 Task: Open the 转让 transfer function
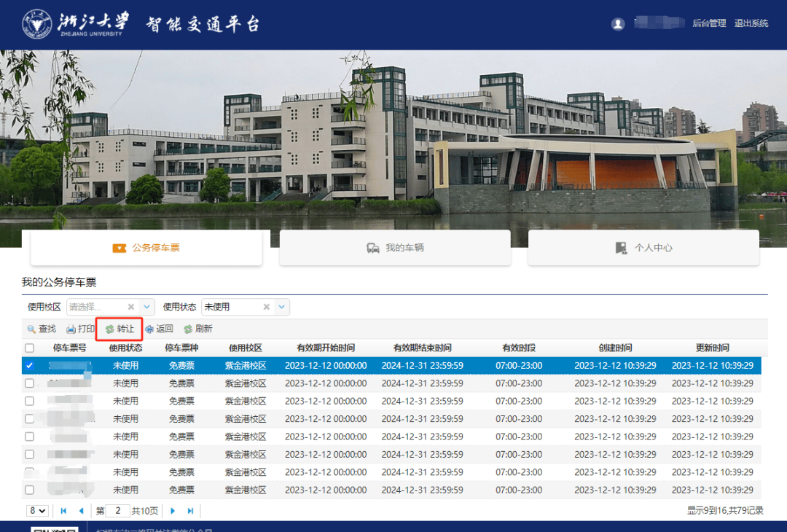(x=109, y=329)
